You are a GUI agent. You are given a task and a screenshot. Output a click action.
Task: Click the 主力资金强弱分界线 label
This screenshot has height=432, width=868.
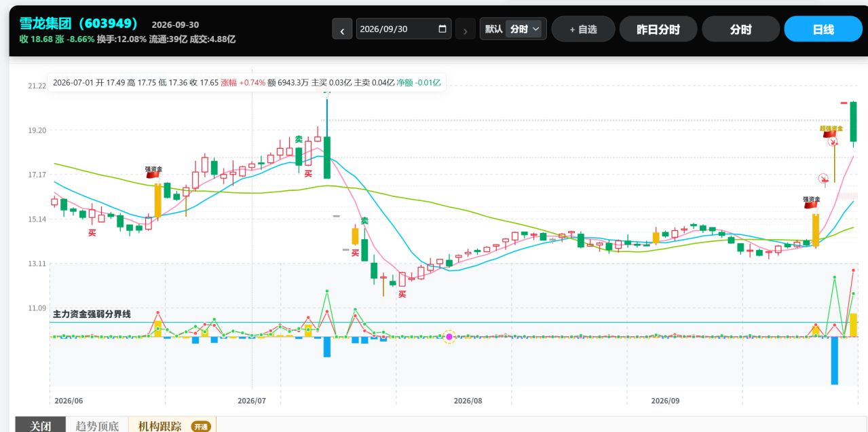coord(92,314)
